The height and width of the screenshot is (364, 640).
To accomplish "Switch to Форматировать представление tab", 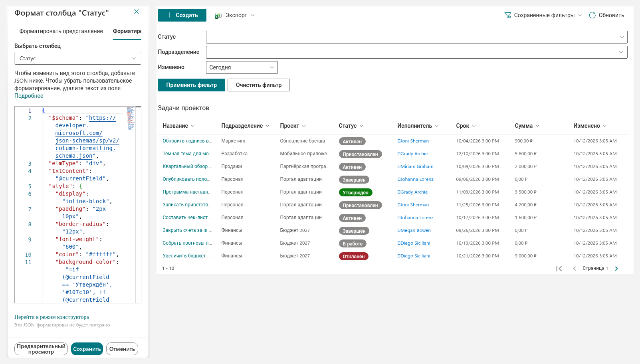I will [61, 31].
